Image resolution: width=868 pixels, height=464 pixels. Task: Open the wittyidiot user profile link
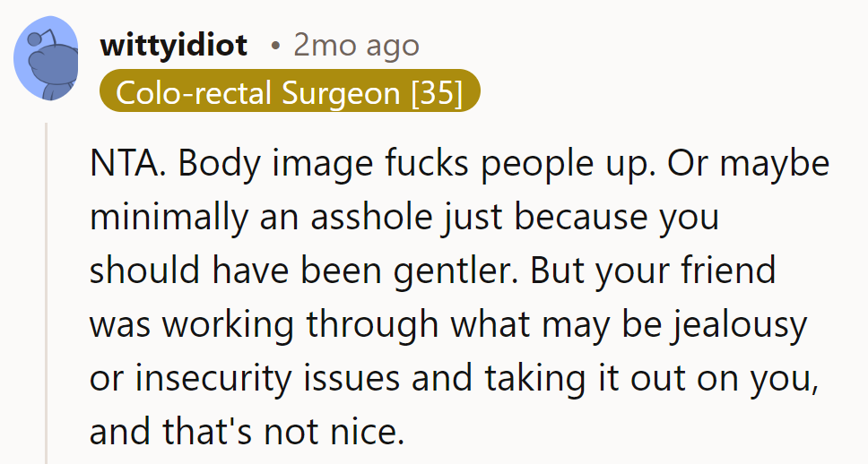tap(174, 45)
